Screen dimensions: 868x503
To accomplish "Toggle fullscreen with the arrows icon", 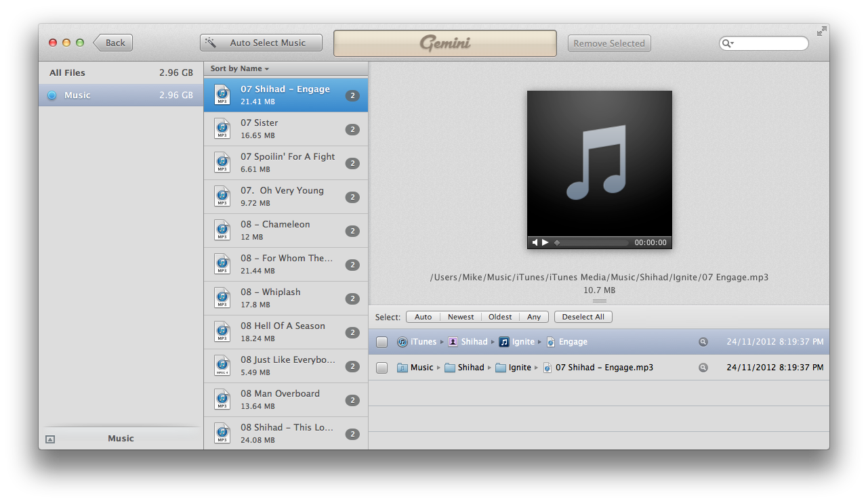I will pos(822,31).
